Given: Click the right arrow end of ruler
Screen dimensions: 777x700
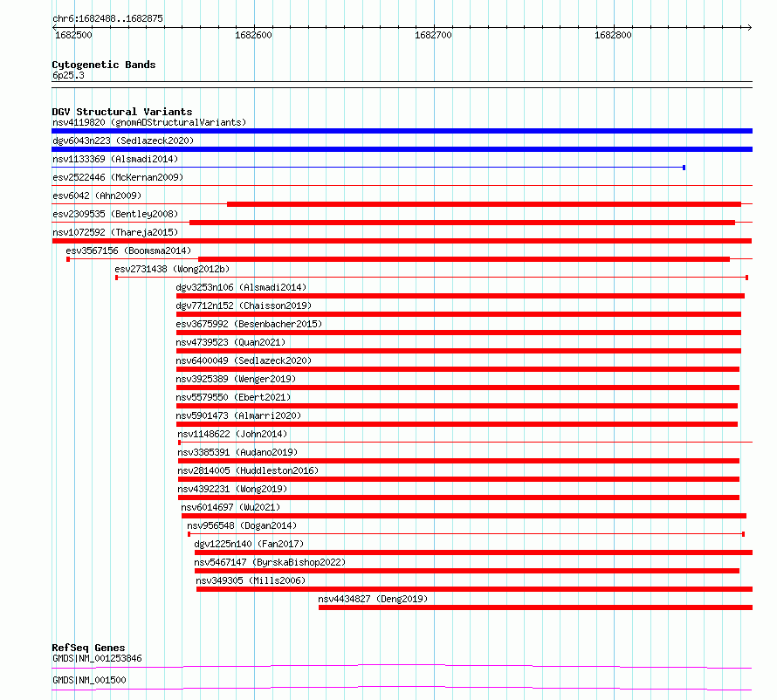Looking at the screenshot, I should pos(750,27).
